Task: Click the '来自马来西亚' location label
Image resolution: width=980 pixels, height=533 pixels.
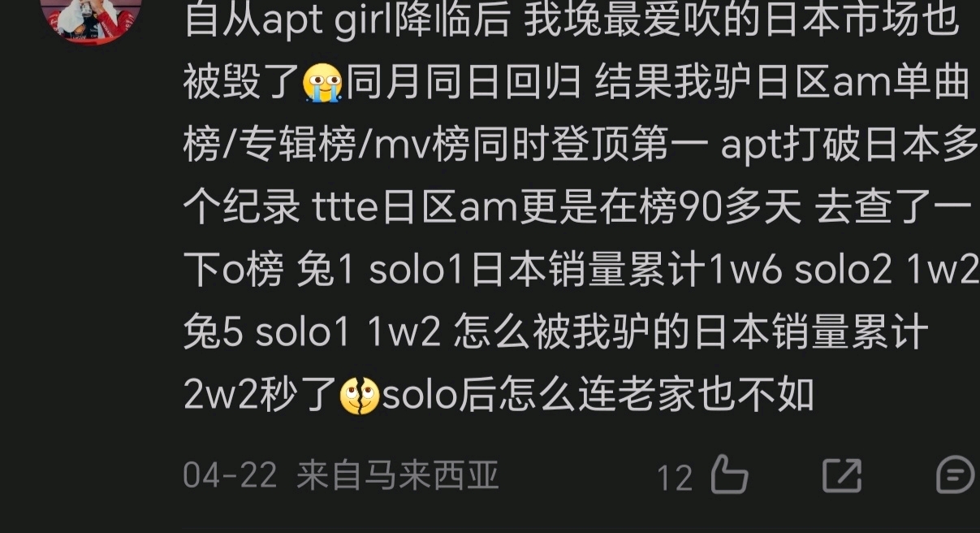Action: point(398,475)
